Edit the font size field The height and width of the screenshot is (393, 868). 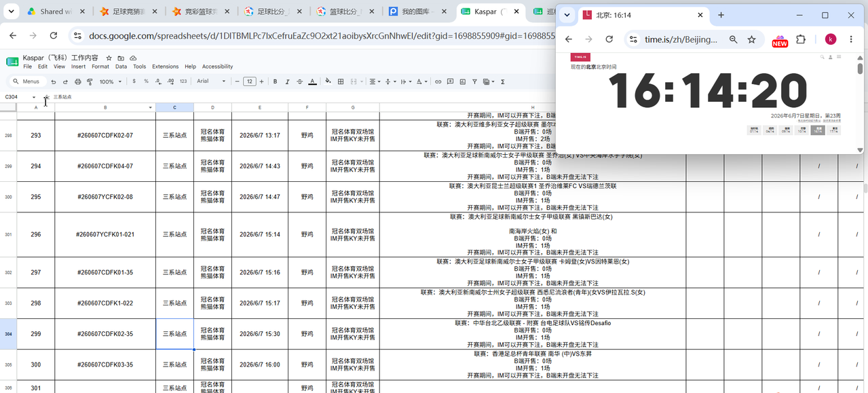250,81
